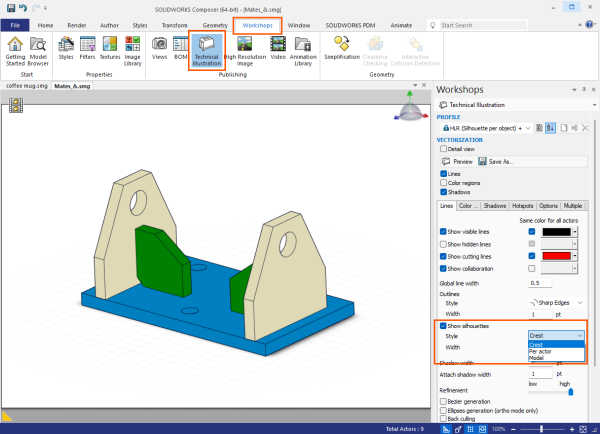
Task: Expand the Technical Illustration workshop selector
Action: pyautogui.click(x=594, y=105)
